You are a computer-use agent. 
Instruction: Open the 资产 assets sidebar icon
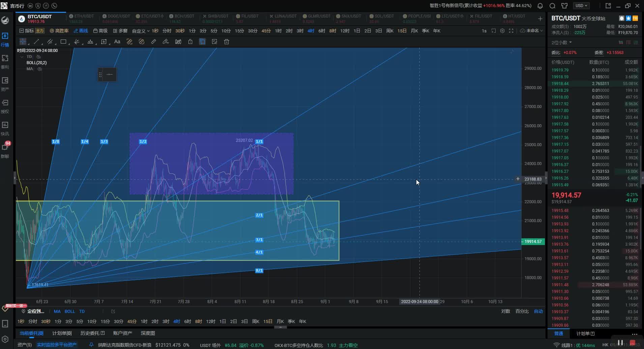(5, 84)
